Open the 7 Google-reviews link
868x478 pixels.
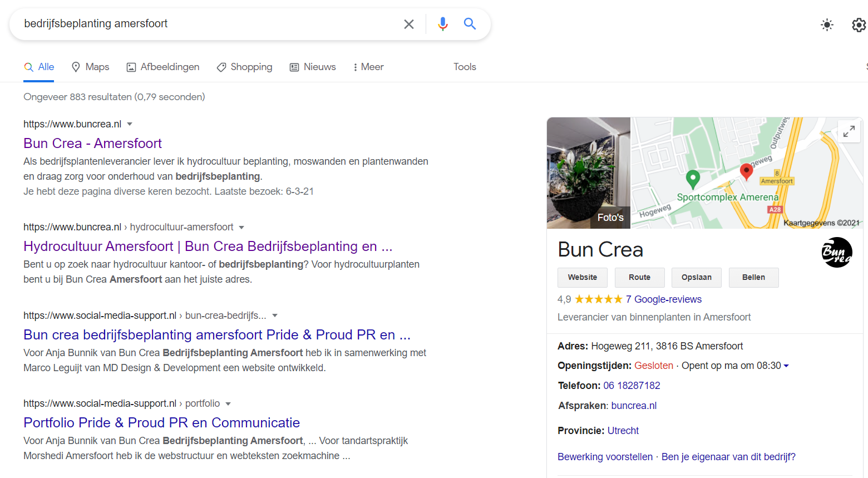coord(664,299)
